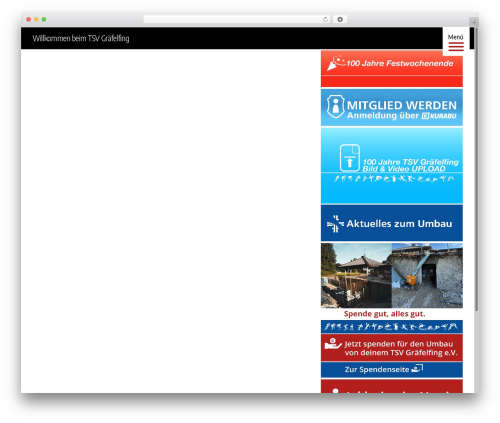Click the external link icon next to Spendenseite
500x423 pixels.
pyautogui.click(x=417, y=368)
